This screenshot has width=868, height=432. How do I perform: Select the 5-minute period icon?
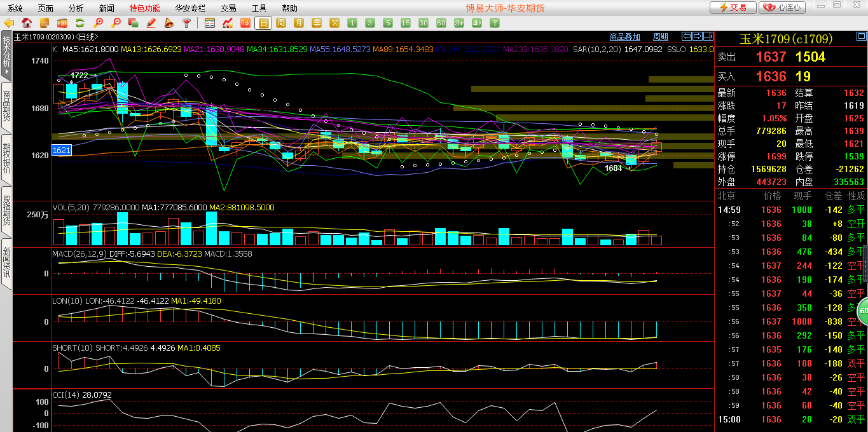point(388,23)
